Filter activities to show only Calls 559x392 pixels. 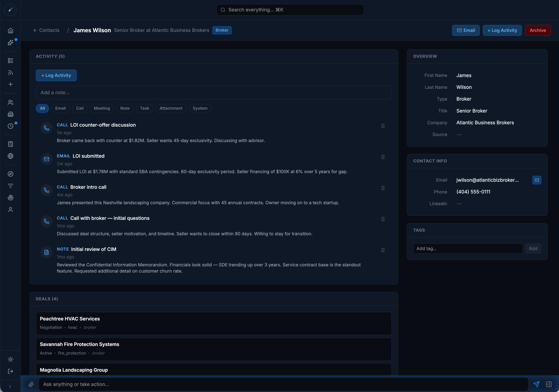coord(80,108)
